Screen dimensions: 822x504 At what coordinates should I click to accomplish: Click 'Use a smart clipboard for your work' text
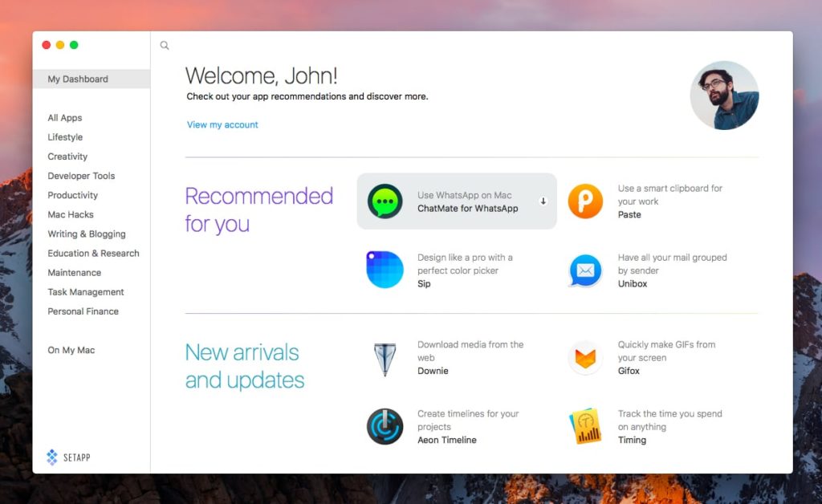pos(670,195)
